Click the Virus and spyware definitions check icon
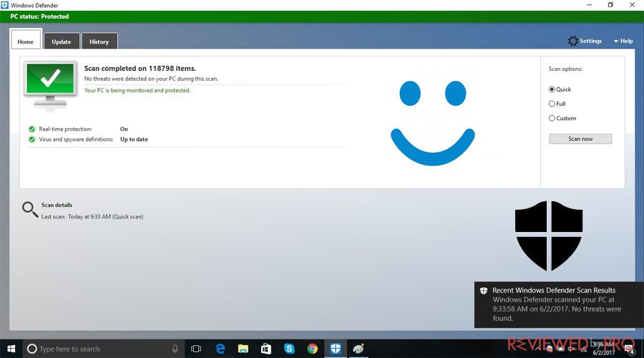The width and height of the screenshot is (644, 358). (31, 140)
